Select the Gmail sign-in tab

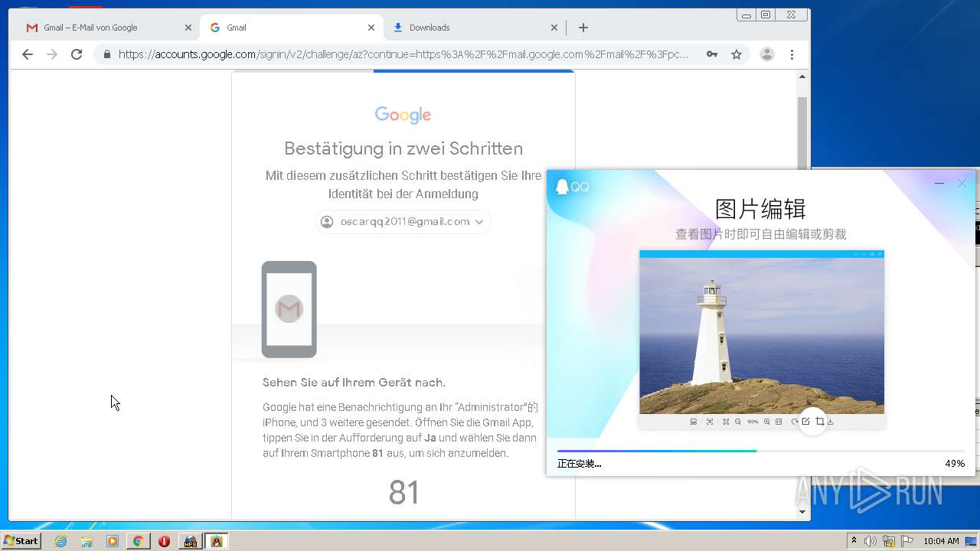(291, 28)
